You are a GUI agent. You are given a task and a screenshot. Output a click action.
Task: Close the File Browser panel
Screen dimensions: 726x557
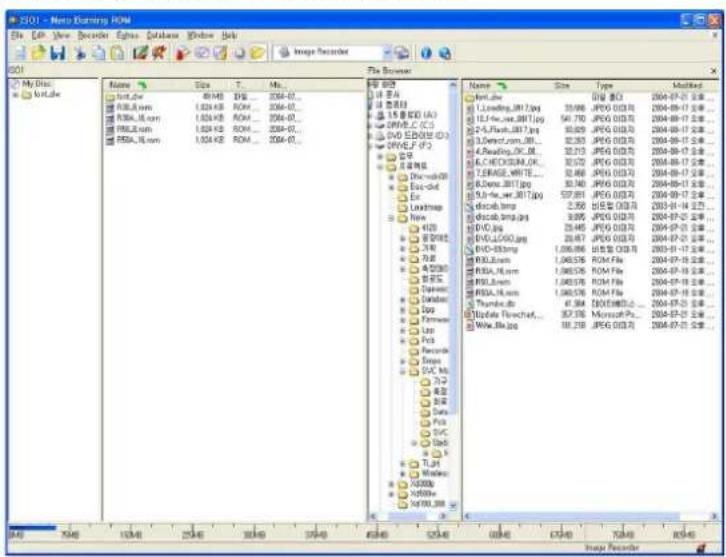tap(713, 71)
